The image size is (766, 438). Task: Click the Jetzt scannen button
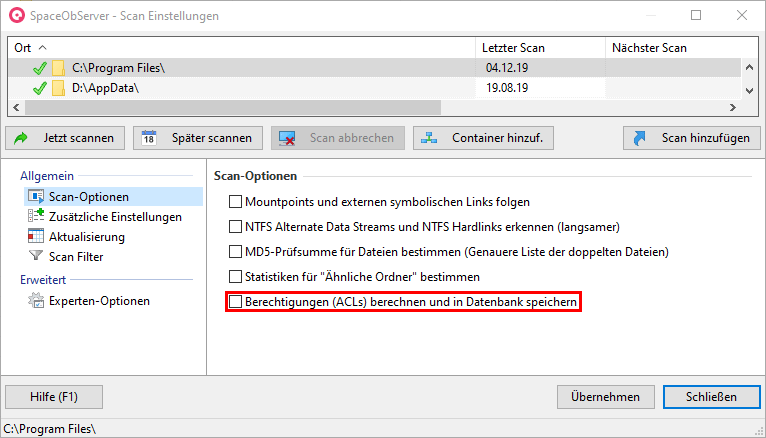[65, 138]
